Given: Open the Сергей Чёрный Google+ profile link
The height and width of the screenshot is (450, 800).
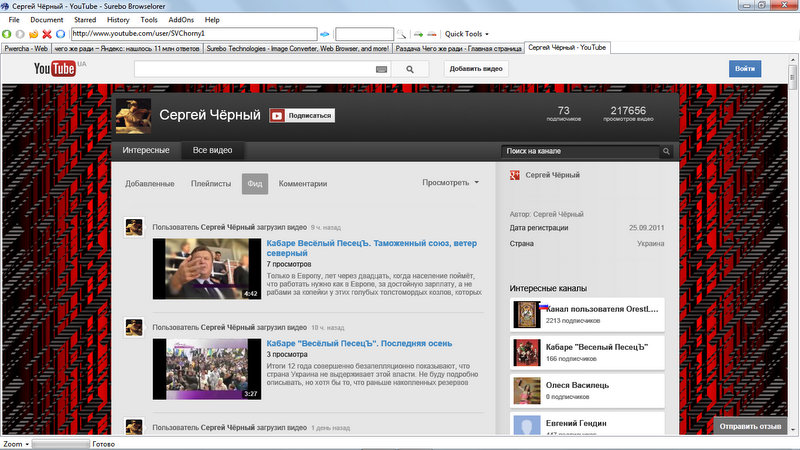Looking at the screenshot, I should [x=553, y=175].
